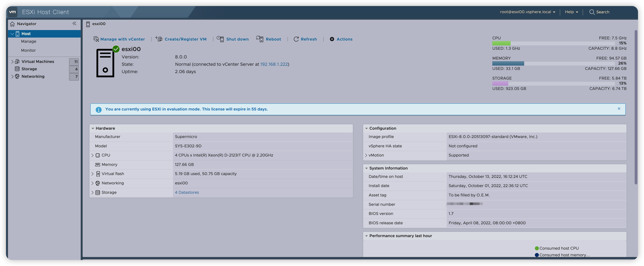Open Networking in Navigator
644x266 pixels.
pyautogui.click(x=33, y=76)
